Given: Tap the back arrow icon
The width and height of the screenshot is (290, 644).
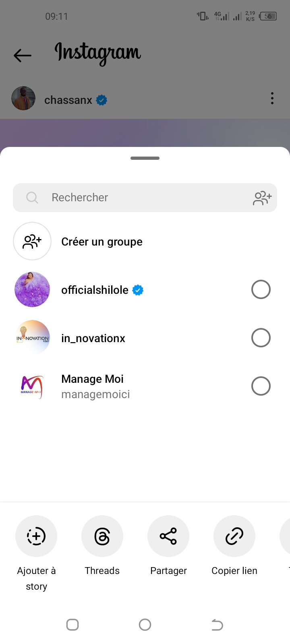Looking at the screenshot, I should click(23, 55).
